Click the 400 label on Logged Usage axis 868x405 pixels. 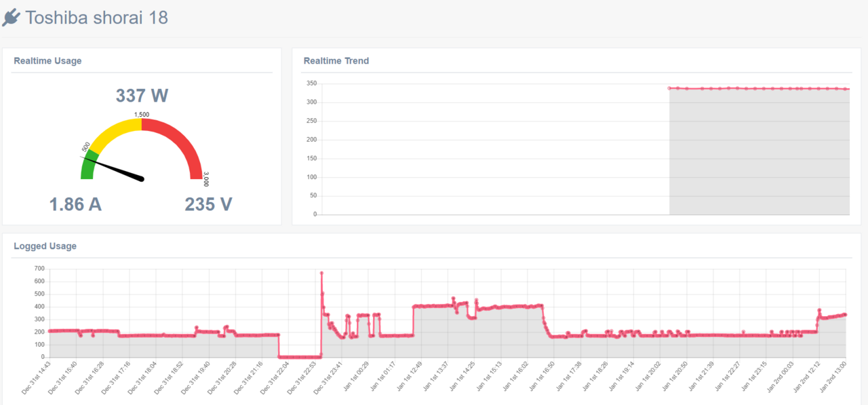[x=39, y=307]
